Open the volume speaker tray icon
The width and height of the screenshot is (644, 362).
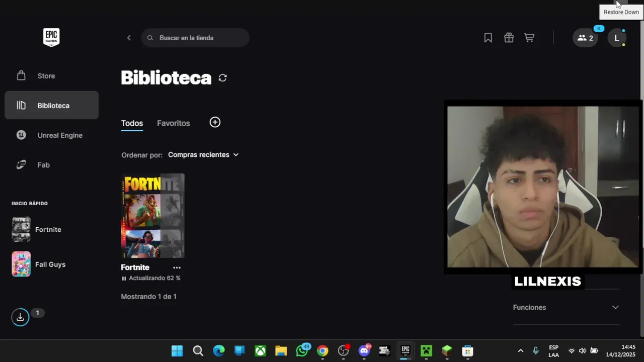tap(583, 351)
